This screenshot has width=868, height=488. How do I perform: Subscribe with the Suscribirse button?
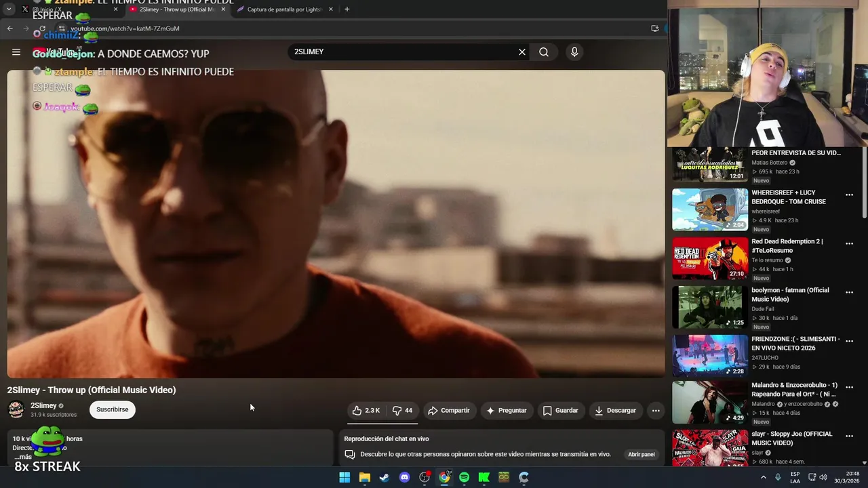pos(113,409)
